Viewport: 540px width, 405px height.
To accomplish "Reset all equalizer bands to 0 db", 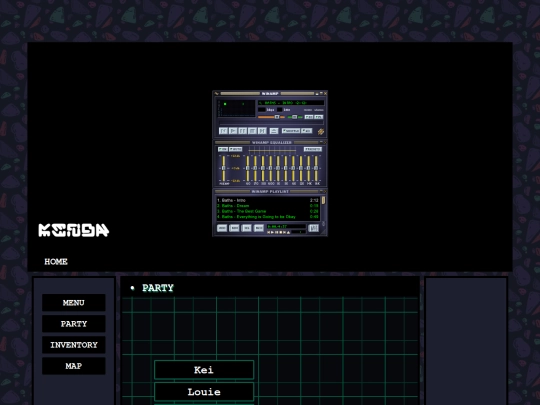I will click(x=236, y=168).
